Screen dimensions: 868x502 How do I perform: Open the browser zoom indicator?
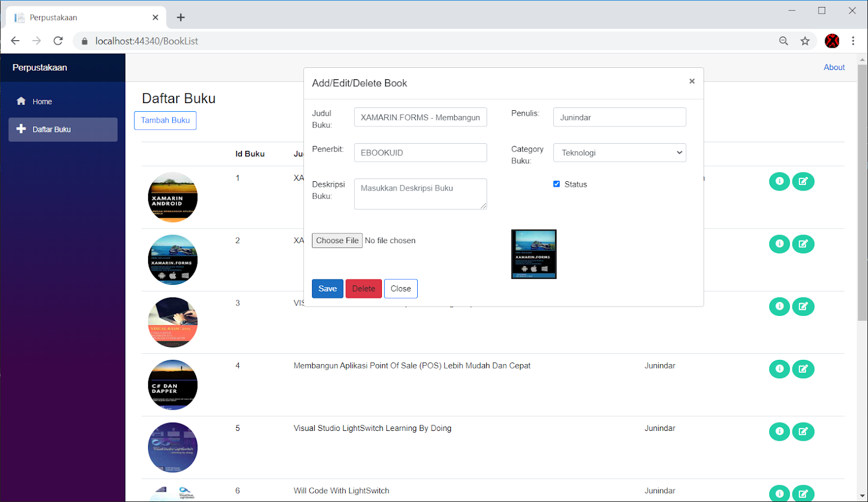pos(783,41)
